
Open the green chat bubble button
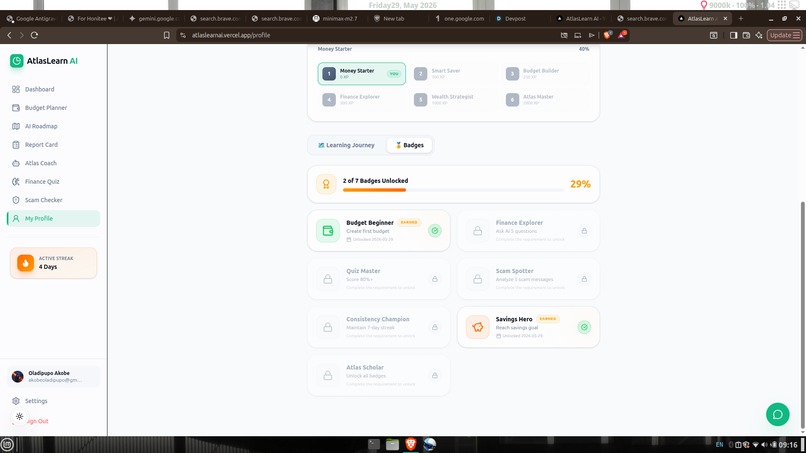coord(777,414)
